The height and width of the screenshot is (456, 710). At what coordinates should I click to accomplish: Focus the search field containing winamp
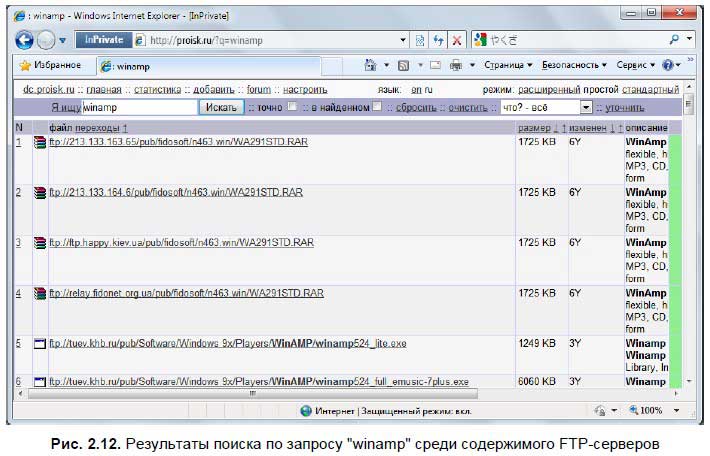tap(138, 107)
